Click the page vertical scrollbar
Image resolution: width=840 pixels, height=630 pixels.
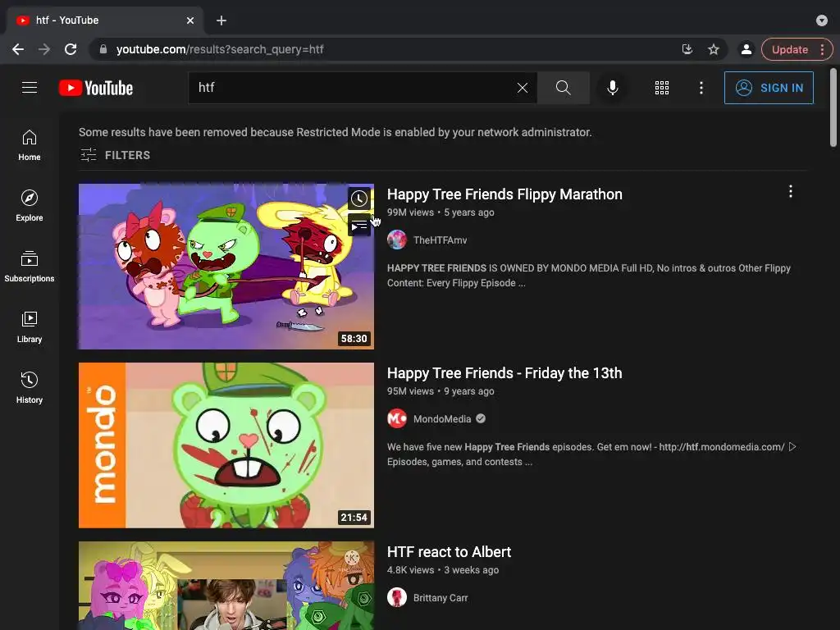pyautogui.click(x=833, y=107)
